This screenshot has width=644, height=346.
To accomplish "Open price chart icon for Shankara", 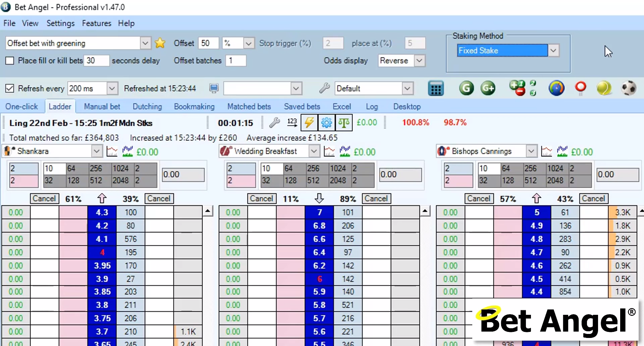I will 112,152.
